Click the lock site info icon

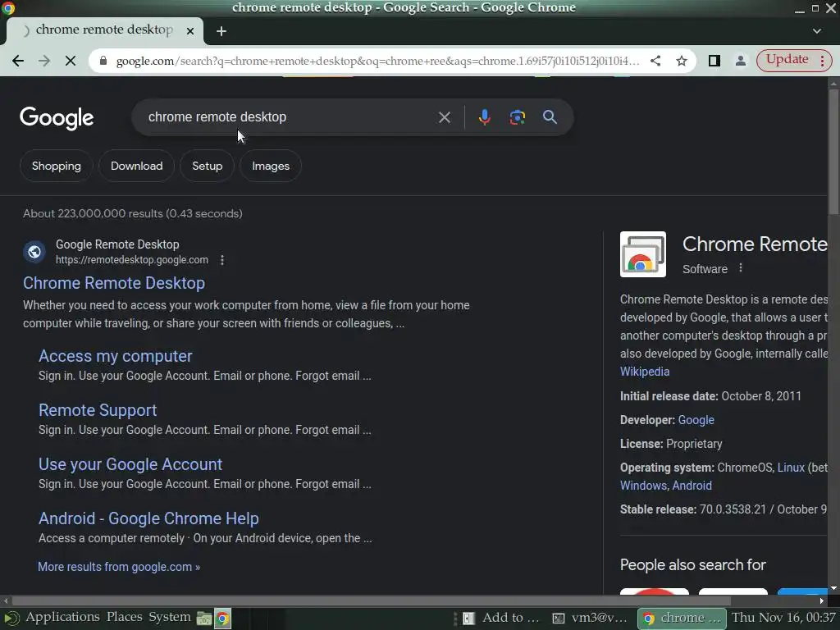(103, 61)
